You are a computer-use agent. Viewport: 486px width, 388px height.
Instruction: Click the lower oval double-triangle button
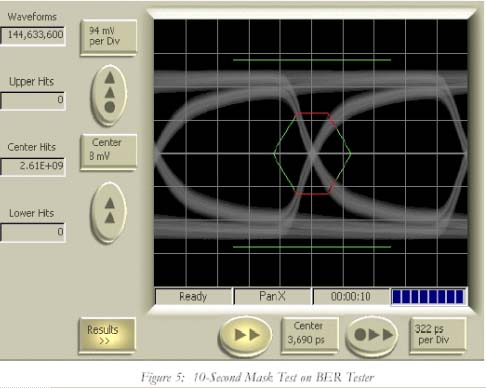point(109,212)
